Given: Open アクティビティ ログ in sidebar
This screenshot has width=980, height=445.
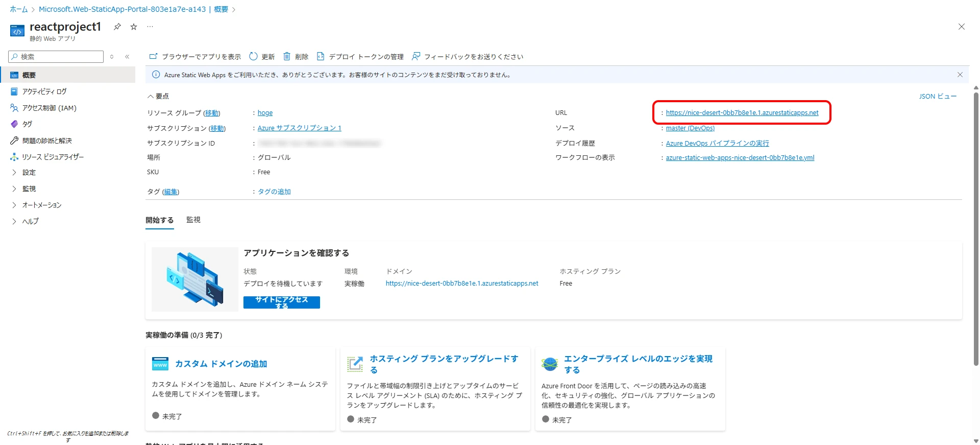Looking at the screenshot, I should (44, 91).
